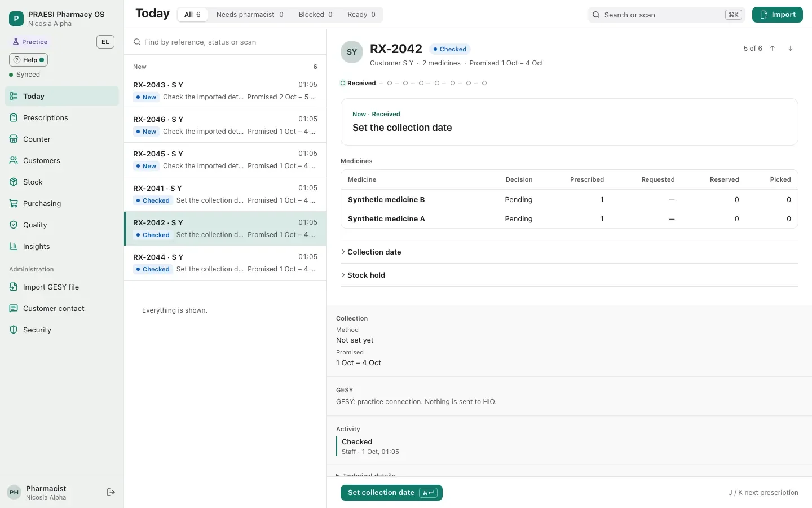This screenshot has height=508, width=812.
Task: Switch to the Blocked tab
Action: click(316, 15)
